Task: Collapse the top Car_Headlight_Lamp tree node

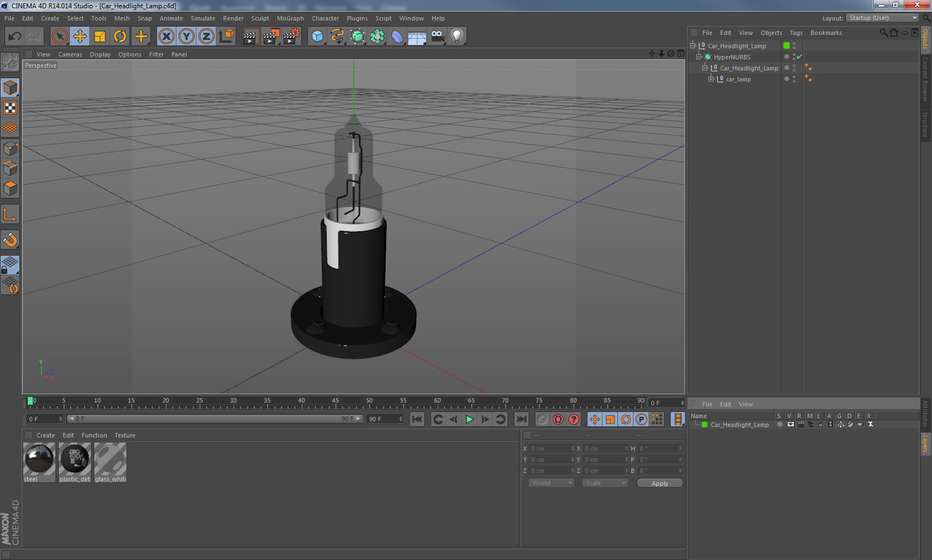Action: (693, 45)
